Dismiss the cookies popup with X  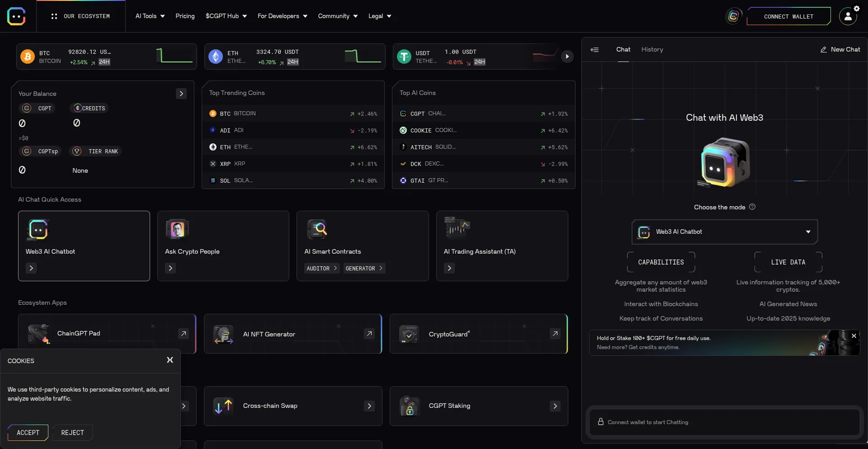[x=170, y=360]
